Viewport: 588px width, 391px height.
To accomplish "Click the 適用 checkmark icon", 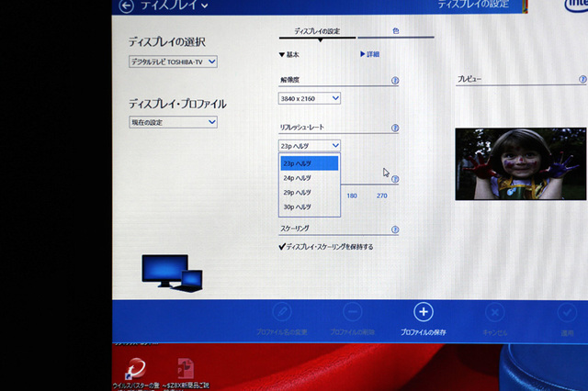I will point(567,312).
